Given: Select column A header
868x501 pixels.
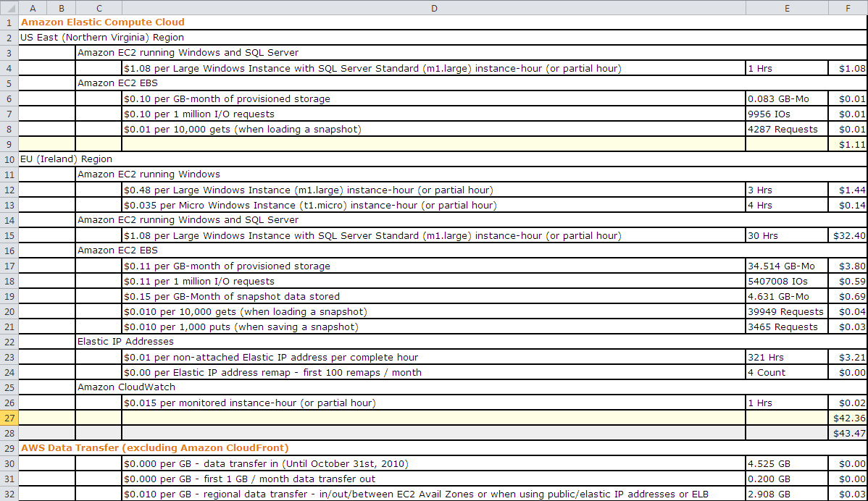Looking at the screenshot, I should coord(33,8).
